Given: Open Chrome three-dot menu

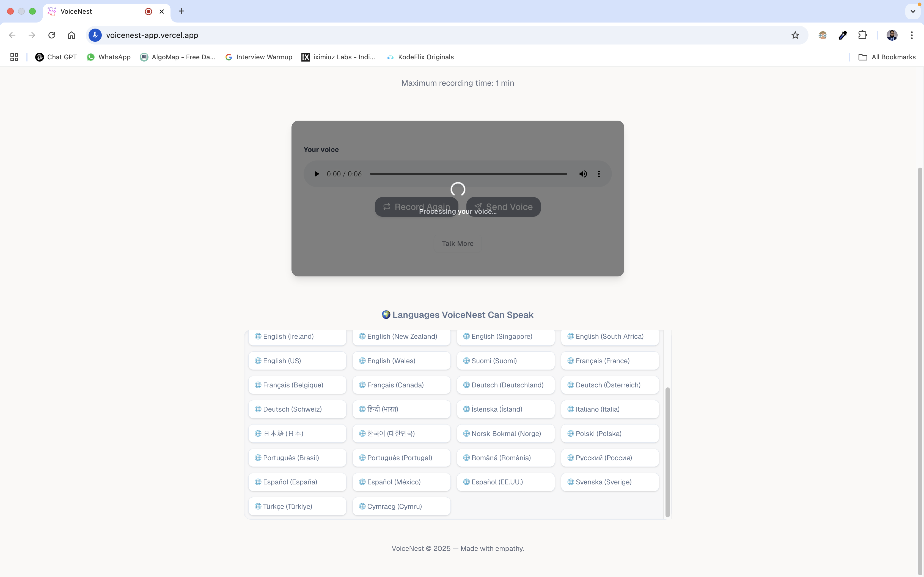Looking at the screenshot, I should tap(912, 35).
